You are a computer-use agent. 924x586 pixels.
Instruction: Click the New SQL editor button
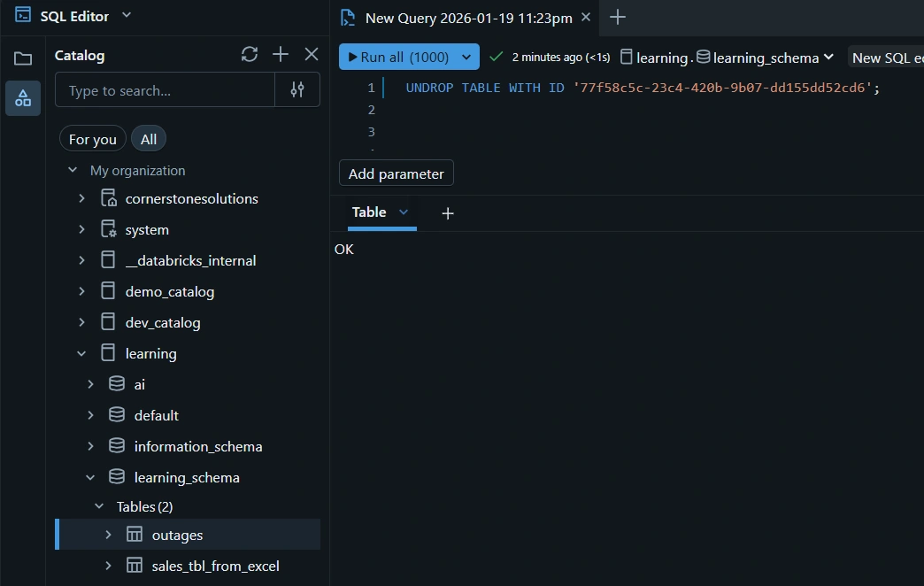[x=886, y=58]
